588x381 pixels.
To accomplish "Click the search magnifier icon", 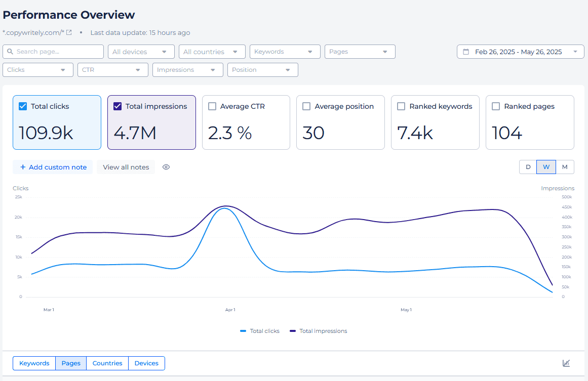I will click(x=11, y=52).
